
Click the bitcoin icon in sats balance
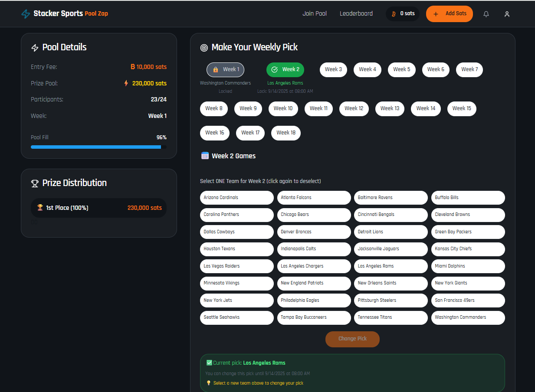(x=394, y=14)
